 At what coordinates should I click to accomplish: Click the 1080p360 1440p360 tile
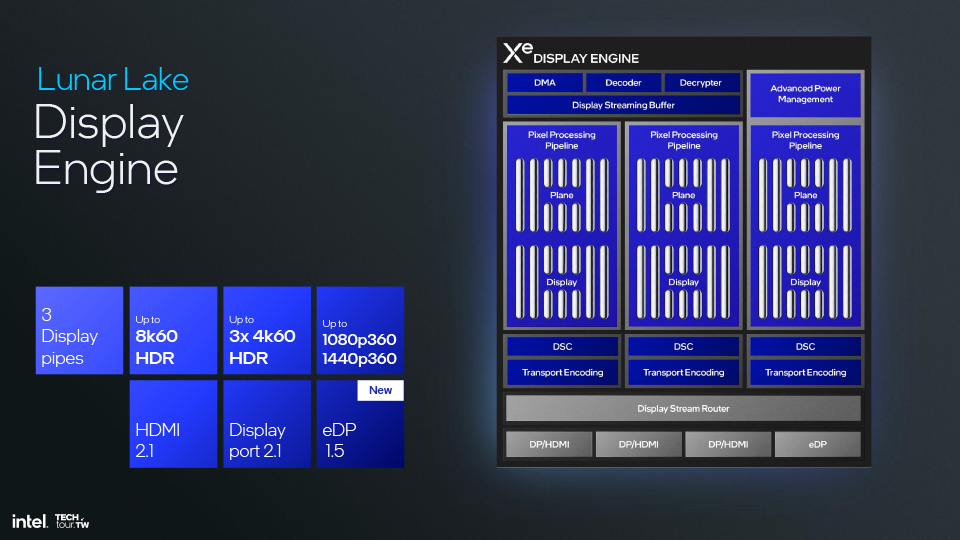tap(360, 330)
